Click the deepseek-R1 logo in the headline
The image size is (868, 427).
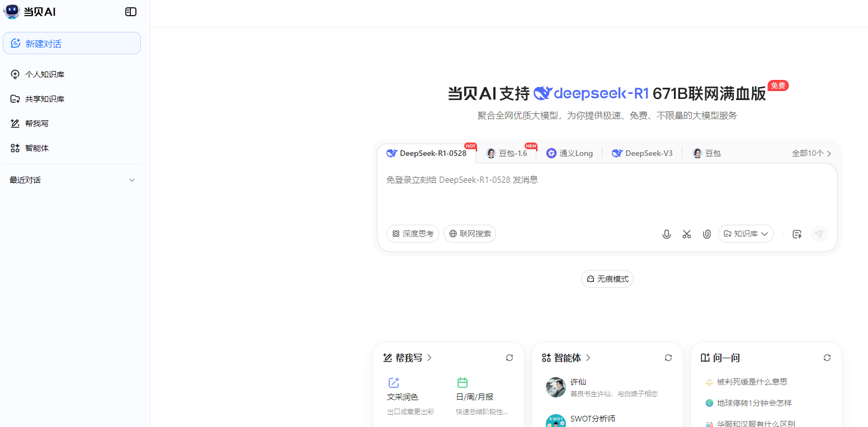click(591, 93)
